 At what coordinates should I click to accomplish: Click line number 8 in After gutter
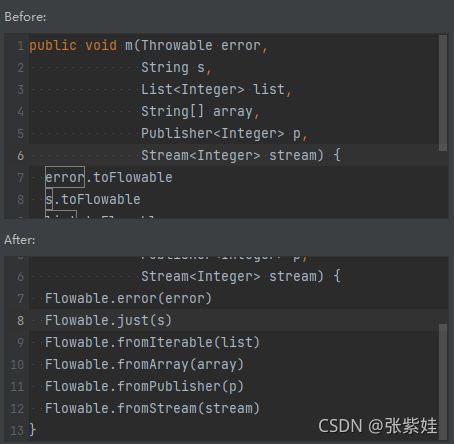20,321
